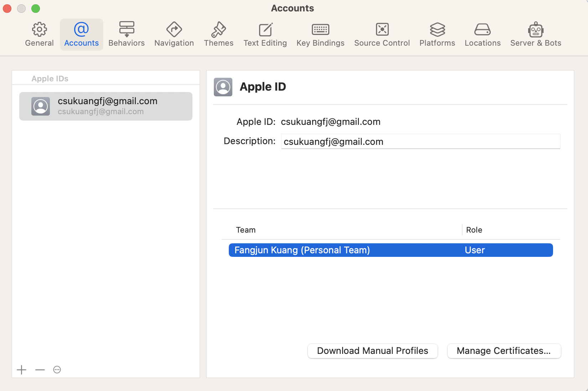The height and width of the screenshot is (391, 588).
Task: Click Download Manual Profiles button
Action: click(372, 351)
